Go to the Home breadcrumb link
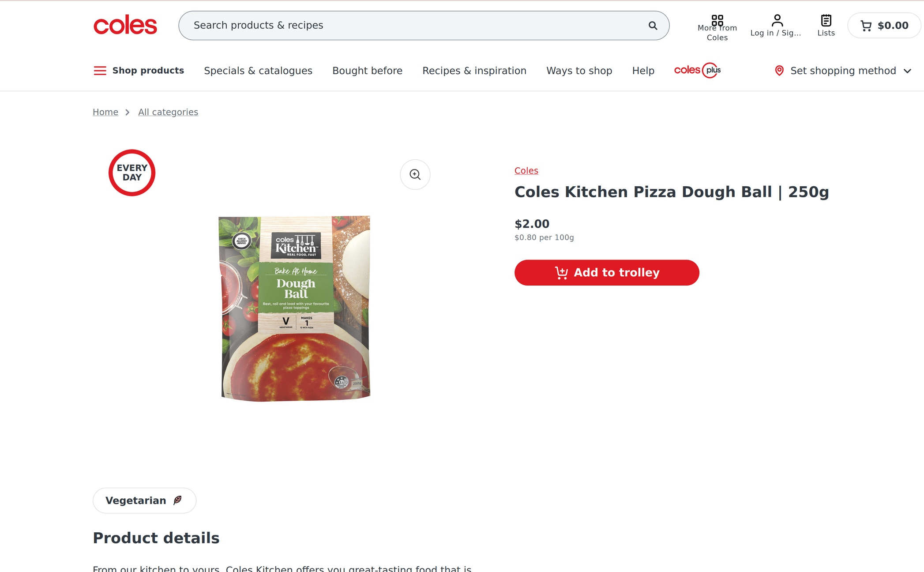 [x=105, y=112]
